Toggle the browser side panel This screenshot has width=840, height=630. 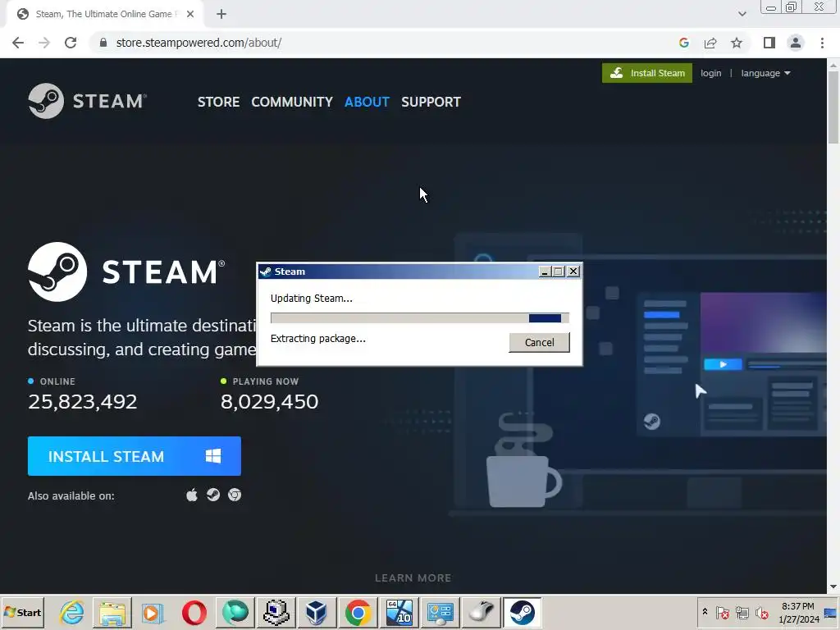pyautogui.click(x=769, y=43)
